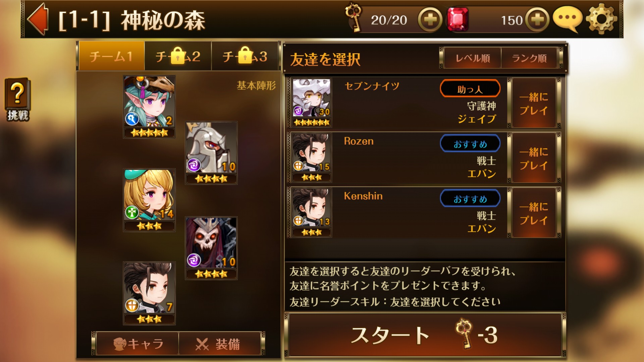This screenshot has width=644, height=362.
Task: Select the skull-faced hero portrait
Action: pos(211,248)
